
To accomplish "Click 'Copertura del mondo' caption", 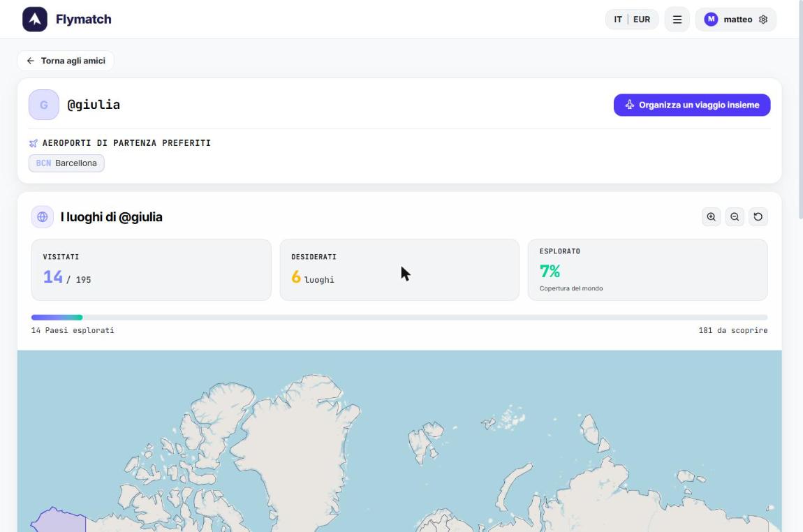I will click(571, 289).
